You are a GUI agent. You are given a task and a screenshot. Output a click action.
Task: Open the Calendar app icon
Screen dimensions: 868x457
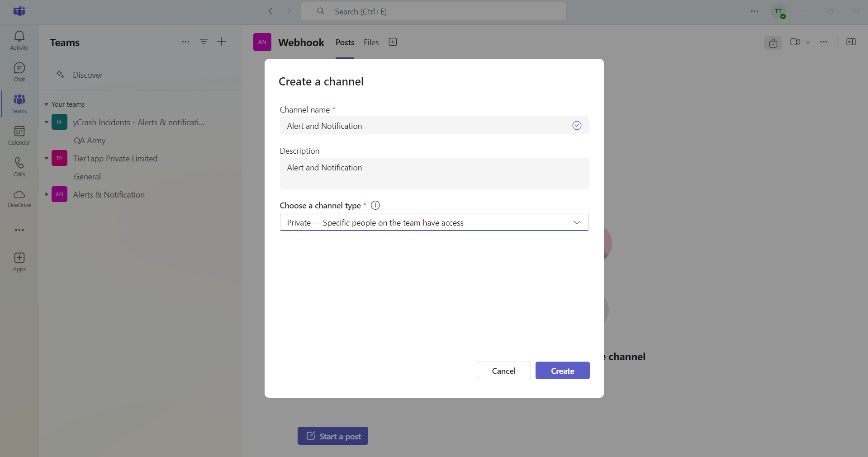[x=19, y=135]
